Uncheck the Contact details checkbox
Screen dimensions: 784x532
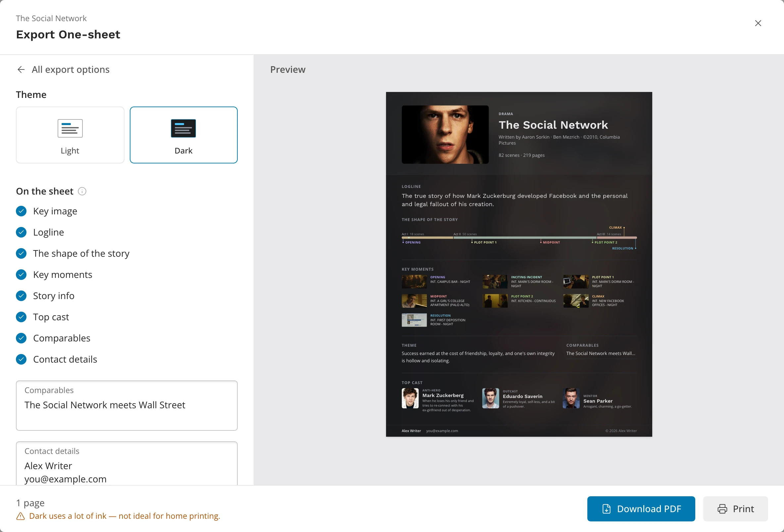[x=21, y=359]
